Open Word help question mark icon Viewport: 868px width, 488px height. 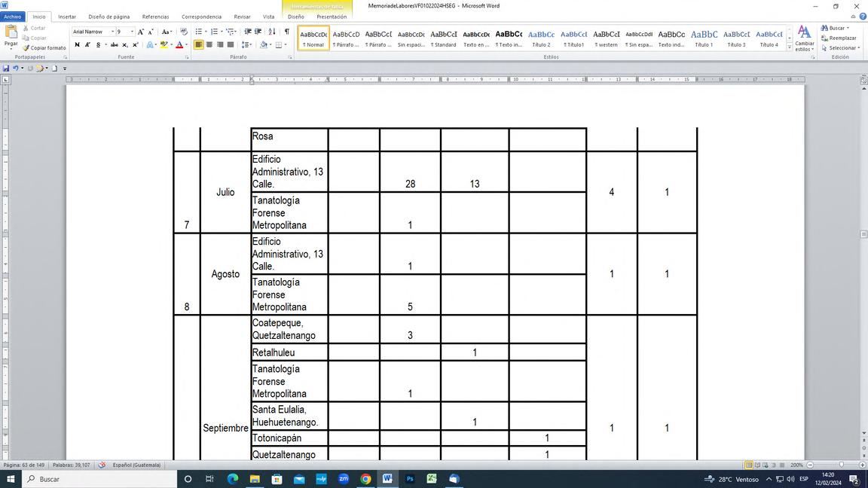[x=863, y=17]
